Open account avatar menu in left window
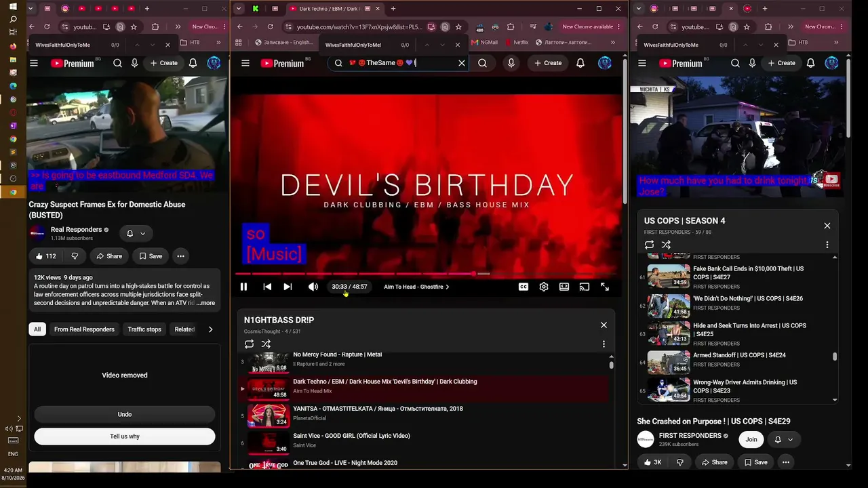This screenshot has width=868, height=488. click(214, 63)
